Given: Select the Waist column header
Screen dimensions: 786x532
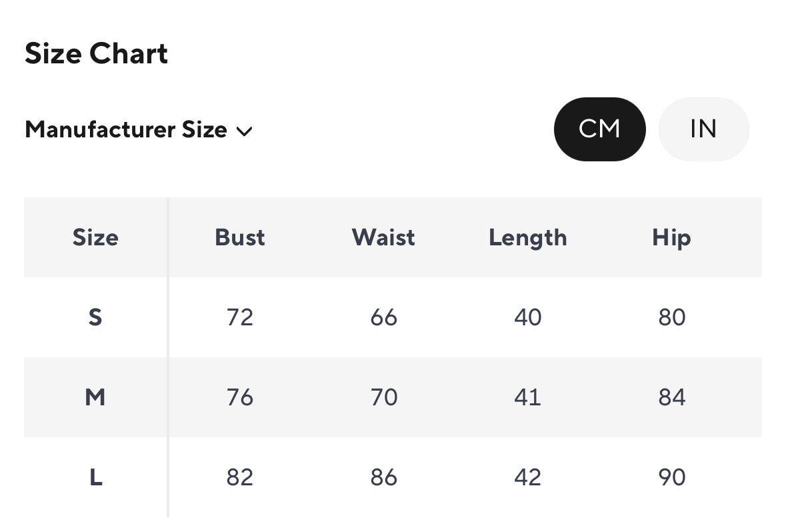Looking at the screenshot, I should [383, 238].
